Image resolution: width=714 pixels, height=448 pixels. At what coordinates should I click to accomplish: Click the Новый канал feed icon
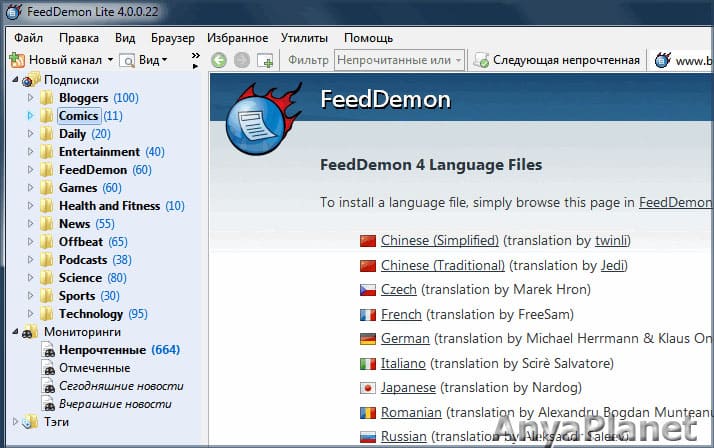(x=17, y=60)
